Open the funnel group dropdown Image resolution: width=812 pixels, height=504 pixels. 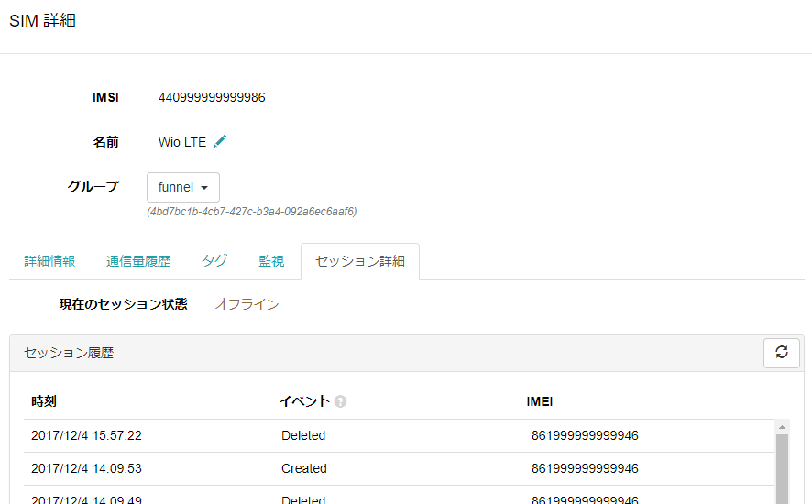click(x=183, y=187)
